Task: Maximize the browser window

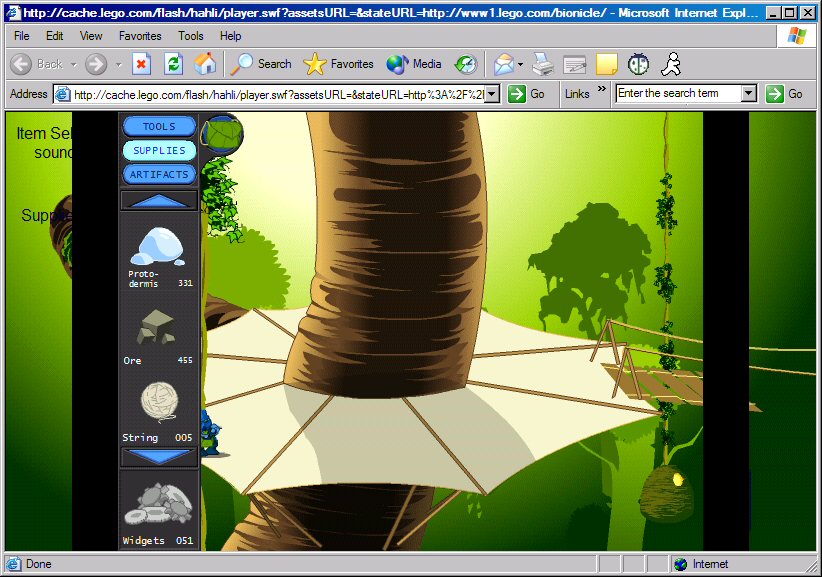Action: coord(789,13)
